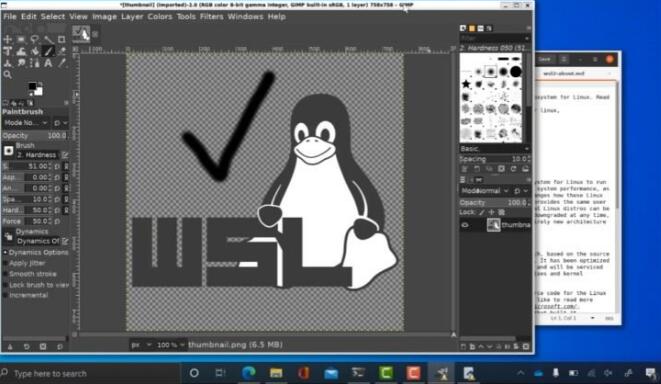Click Windows Start search box

(x=91, y=373)
